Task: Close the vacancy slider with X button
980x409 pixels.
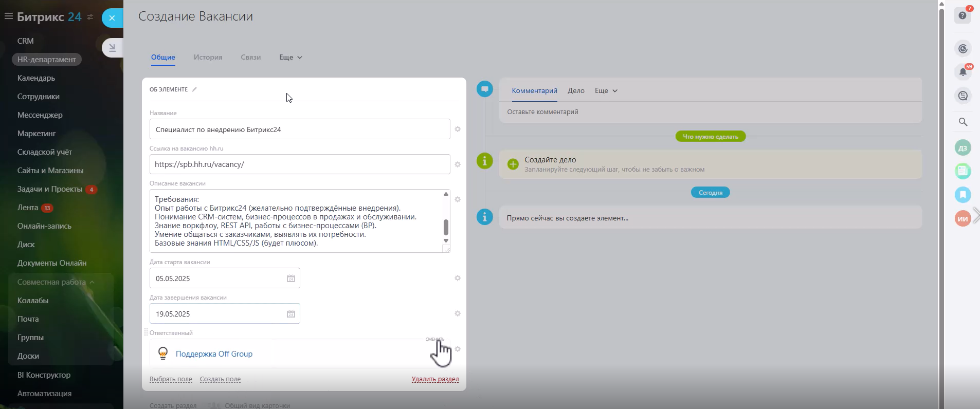Action: point(112,18)
